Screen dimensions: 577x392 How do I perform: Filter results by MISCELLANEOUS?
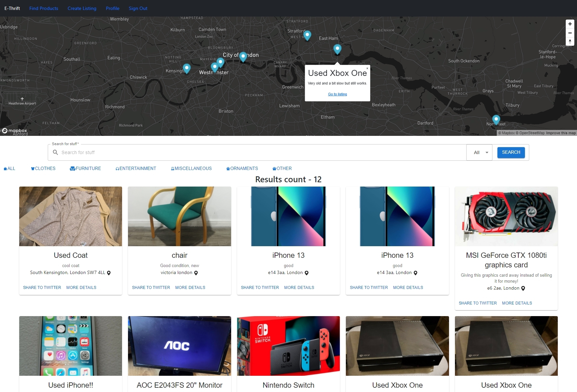click(191, 168)
